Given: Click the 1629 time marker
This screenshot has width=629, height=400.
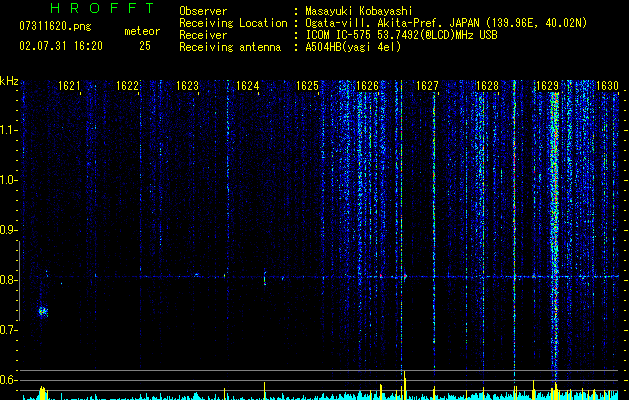Looking at the screenshot, I should click(x=547, y=86).
